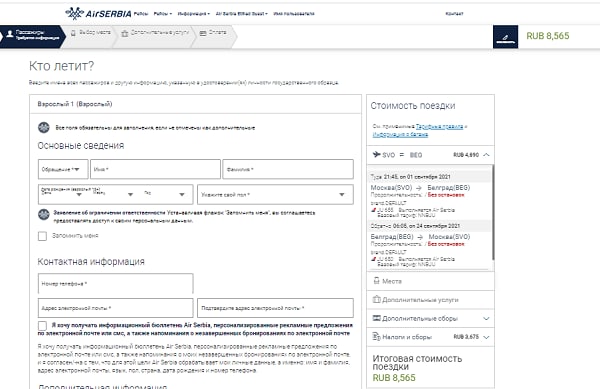Click the info icon beside required fields notice
The height and width of the screenshot is (389, 600).
pos(44,127)
